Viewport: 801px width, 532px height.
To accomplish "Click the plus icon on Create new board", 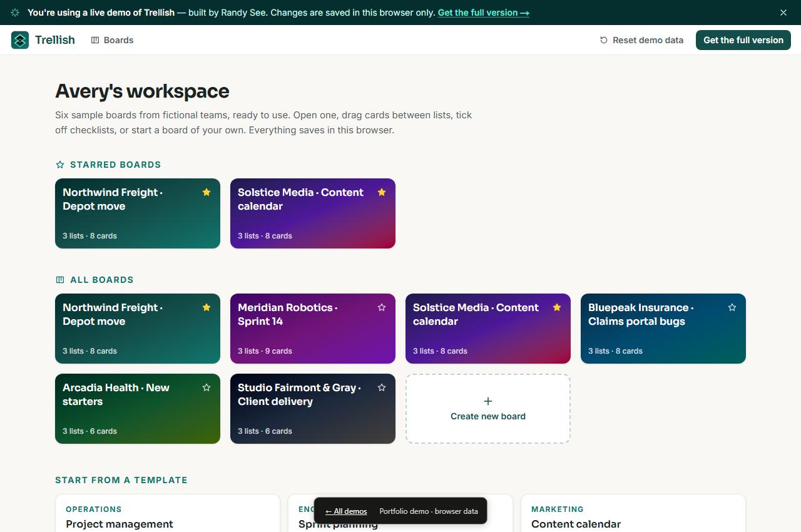I will (x=488, y=401).
